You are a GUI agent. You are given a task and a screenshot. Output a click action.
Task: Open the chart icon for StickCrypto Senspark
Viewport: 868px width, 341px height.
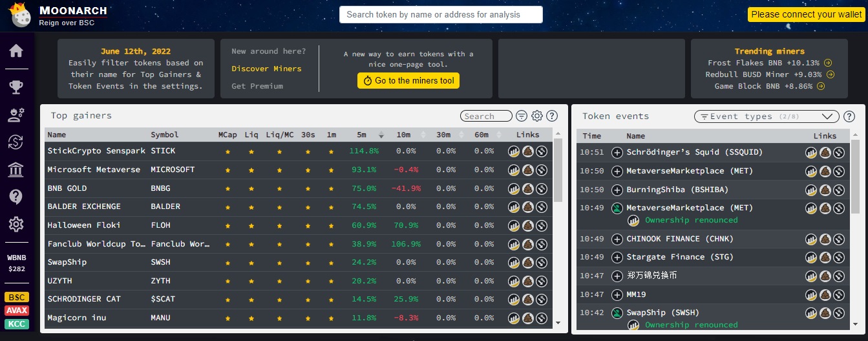click(x=514, y=151)
